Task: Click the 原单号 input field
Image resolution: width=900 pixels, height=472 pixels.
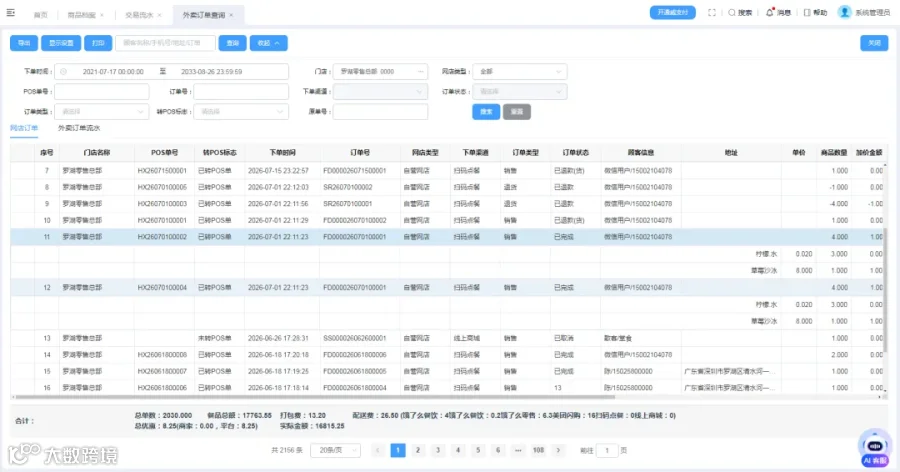Action: 381,111
